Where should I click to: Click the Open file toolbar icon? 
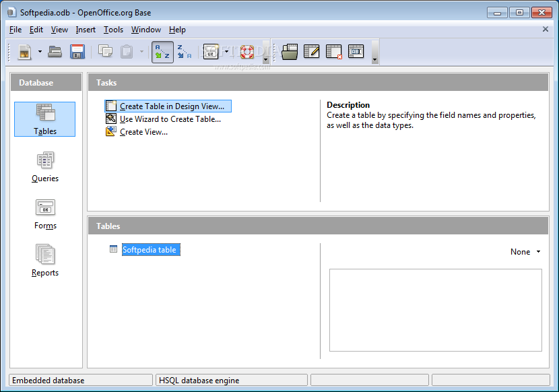tap(55, 52)
